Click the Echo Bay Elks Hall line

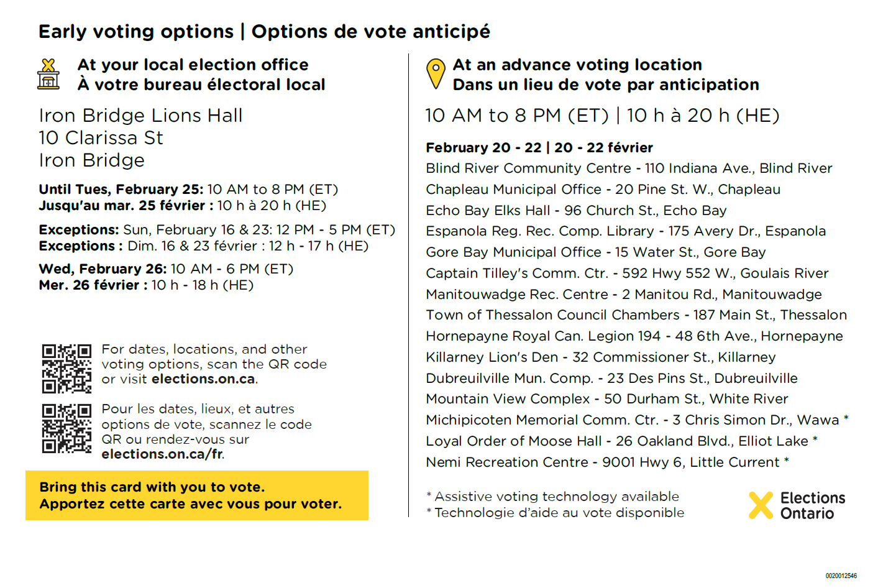pos(576,211)
